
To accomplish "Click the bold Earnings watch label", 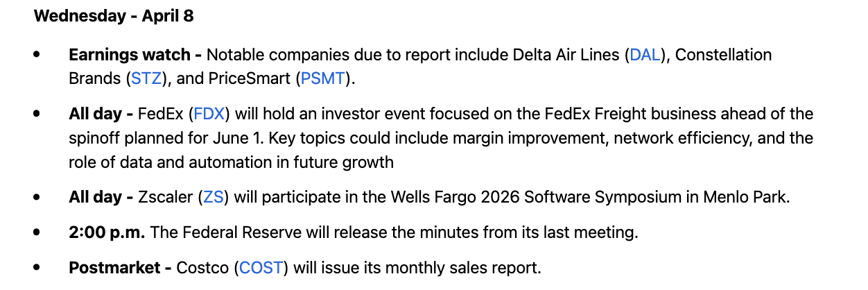I will (x=135, y=55).
